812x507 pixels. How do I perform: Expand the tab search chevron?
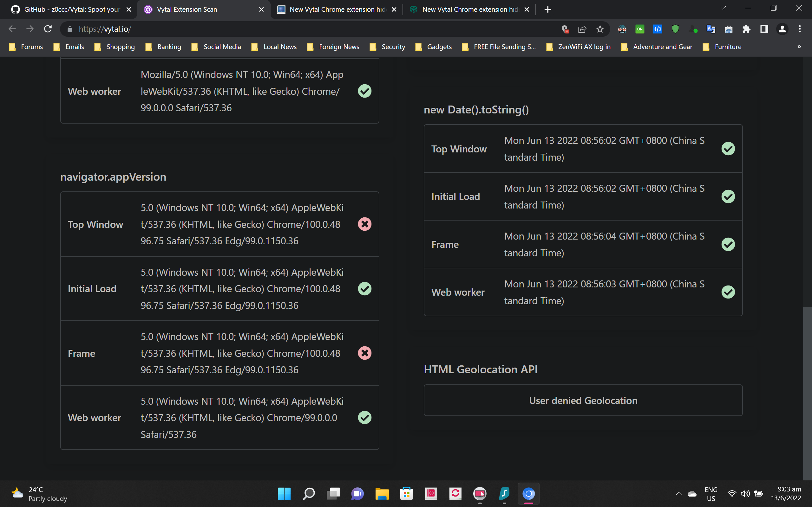[x=723, y=8]
